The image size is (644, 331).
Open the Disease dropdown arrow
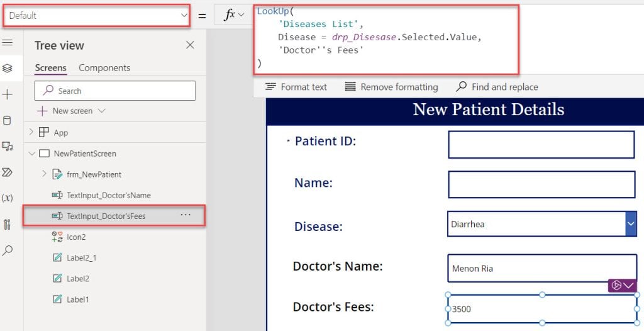(630, 223)
